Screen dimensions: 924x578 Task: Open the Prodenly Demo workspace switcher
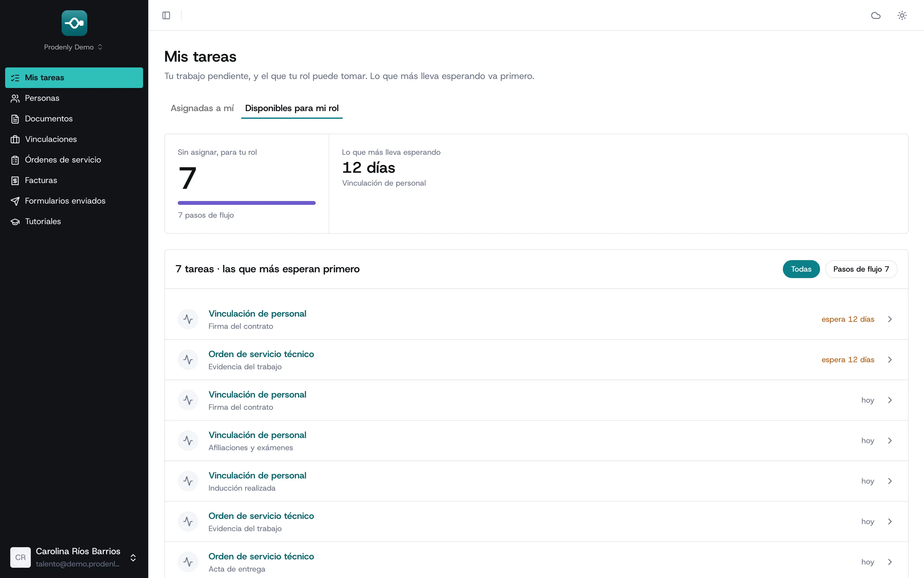[x=73, y=47]
